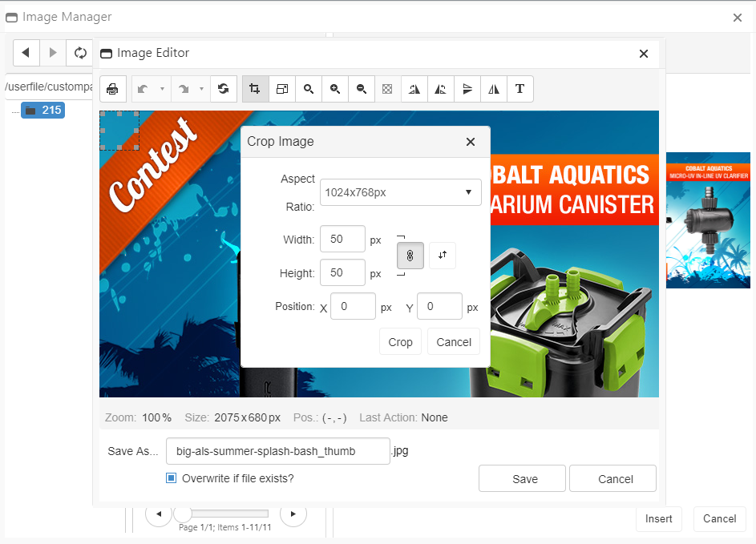Click Cancel in the Image Manager window

pyautogui.click(x=719, y=519)
